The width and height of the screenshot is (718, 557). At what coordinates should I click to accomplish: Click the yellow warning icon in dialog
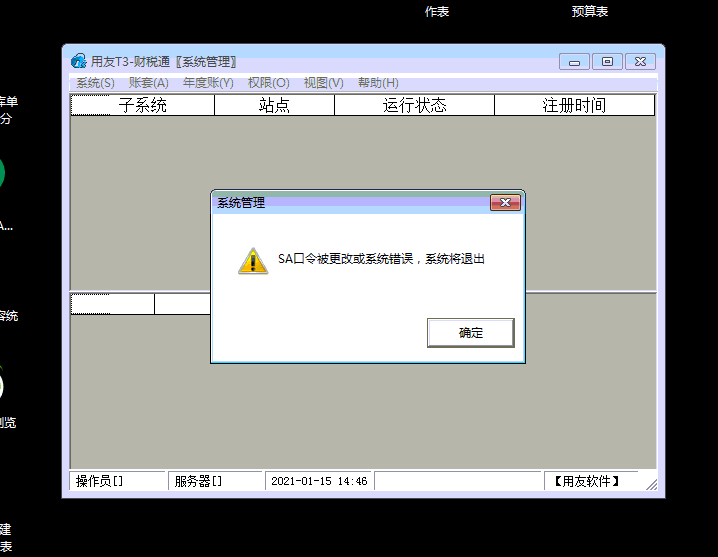click(x=253, y=261)
